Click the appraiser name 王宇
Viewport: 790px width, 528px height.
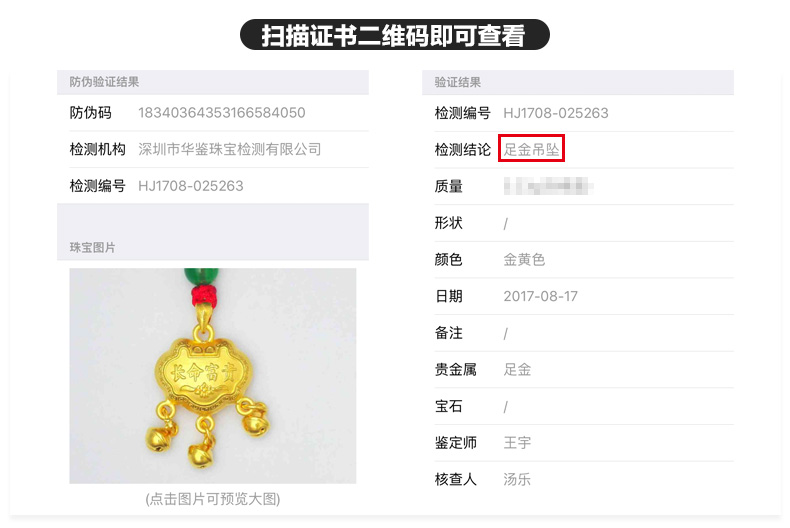tap(517, 442)
